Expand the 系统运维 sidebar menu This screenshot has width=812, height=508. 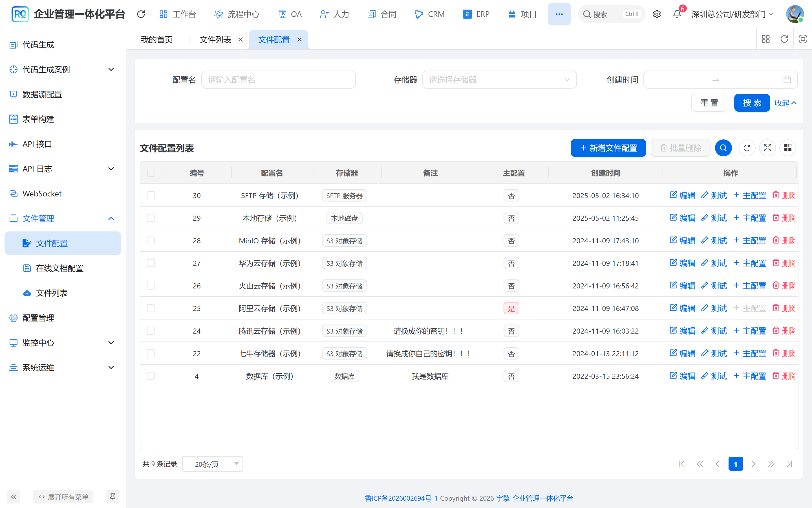pos(63,367)
